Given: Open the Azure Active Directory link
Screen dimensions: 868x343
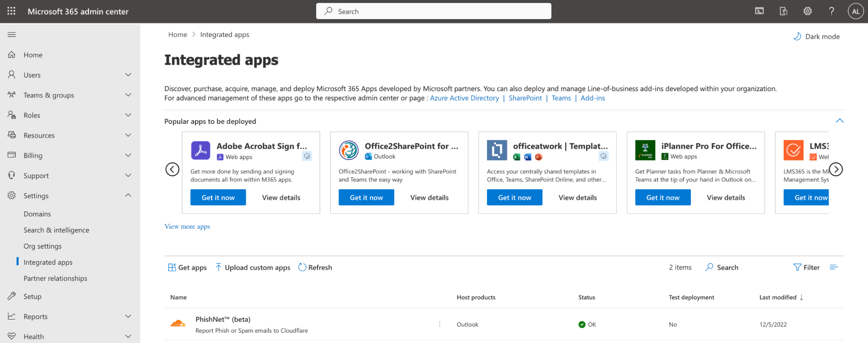Looking at the screenshot, I should click(x=464, y=98).
